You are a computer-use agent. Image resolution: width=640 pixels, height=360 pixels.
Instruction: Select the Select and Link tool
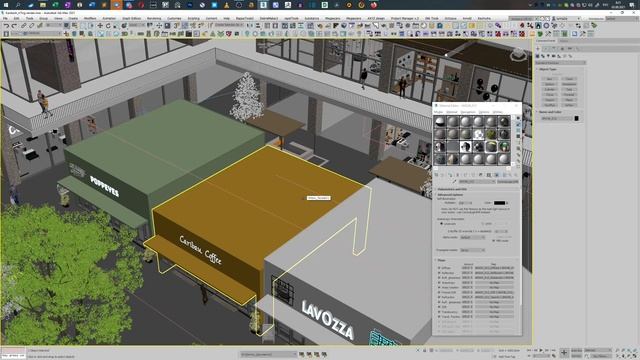click(x=23, y=25)
